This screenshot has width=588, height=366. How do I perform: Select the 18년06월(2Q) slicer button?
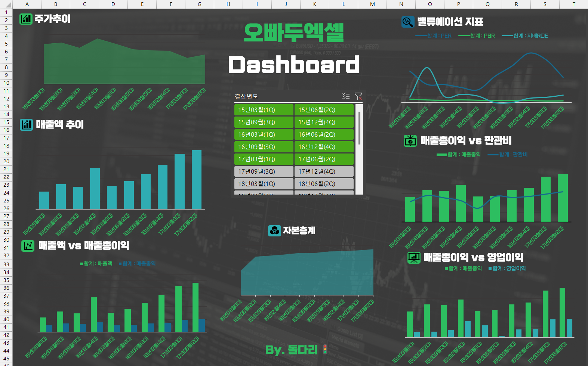(x=324, y=184)
